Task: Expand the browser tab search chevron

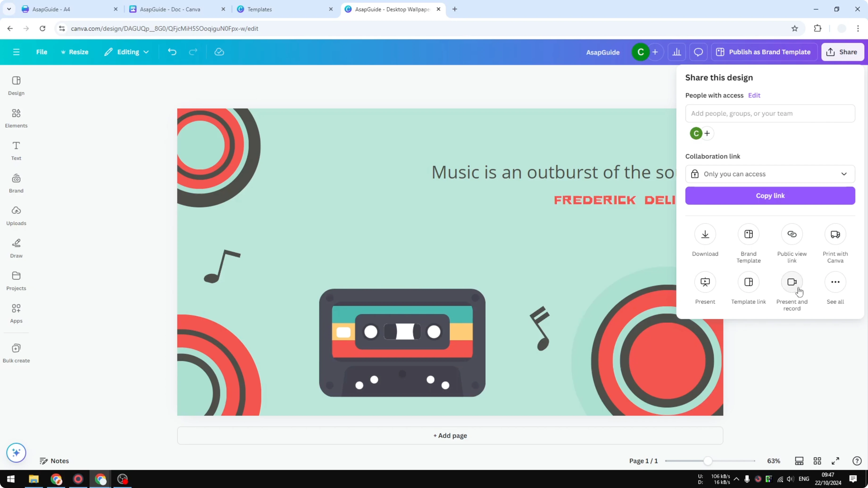Action: click(x=9, y=9)
